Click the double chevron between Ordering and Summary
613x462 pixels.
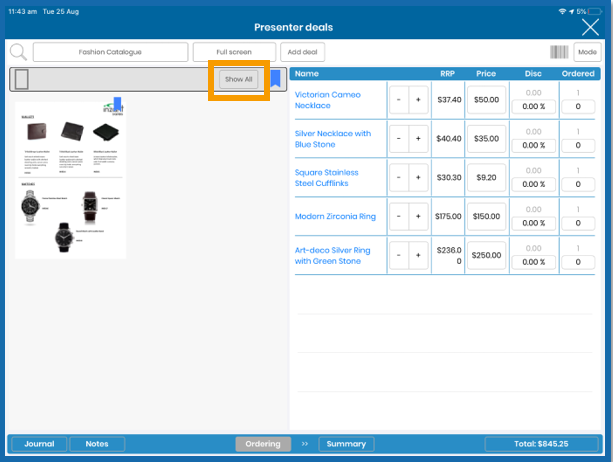305,444
